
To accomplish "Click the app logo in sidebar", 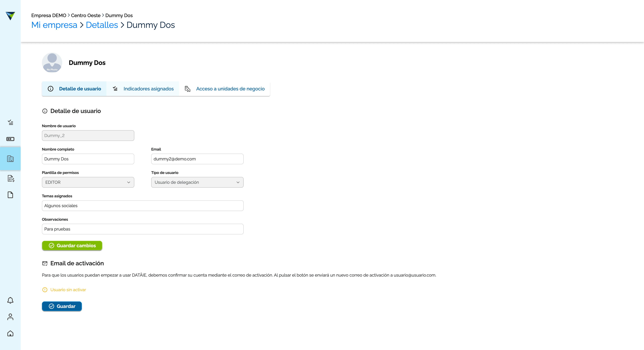I will [x=10, y=16].
